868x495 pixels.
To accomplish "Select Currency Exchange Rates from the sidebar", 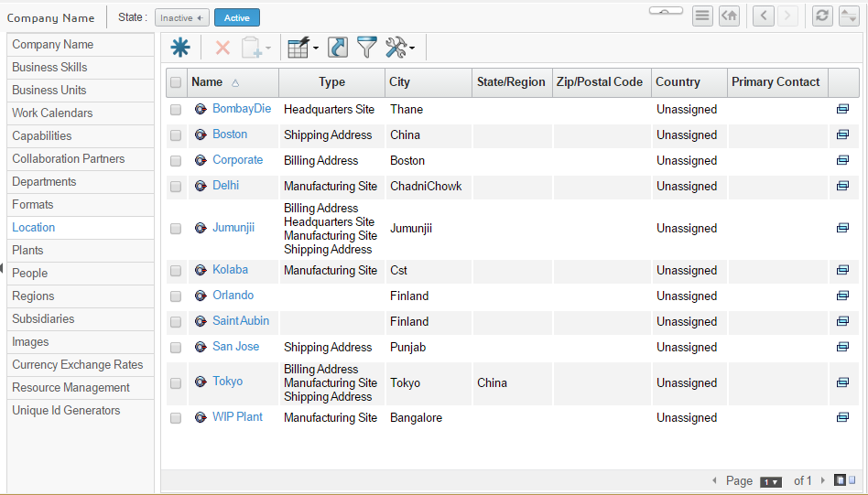I will (78, 365).
